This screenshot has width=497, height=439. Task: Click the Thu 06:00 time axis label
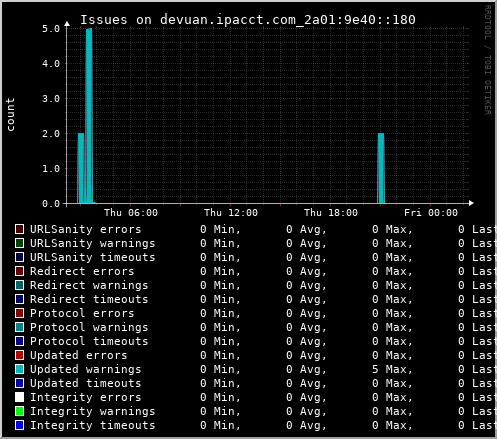pos(131,213)
